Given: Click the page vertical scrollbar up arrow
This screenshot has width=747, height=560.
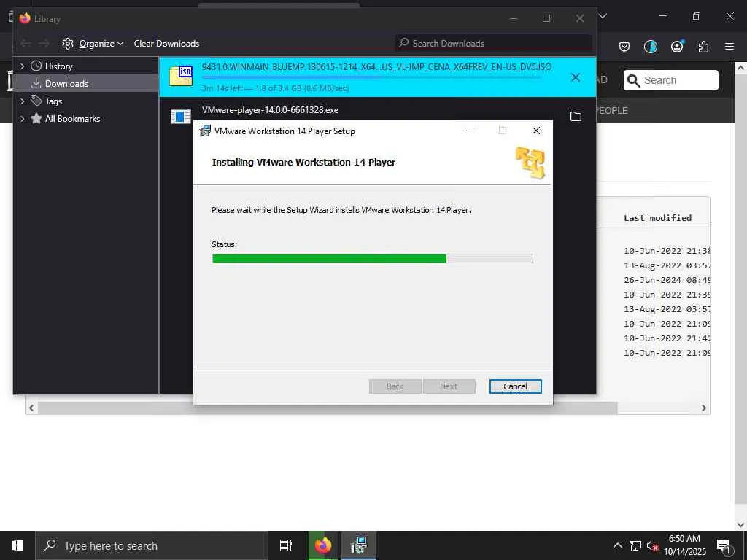Looking at the screenshot, I should coord(740,68).
